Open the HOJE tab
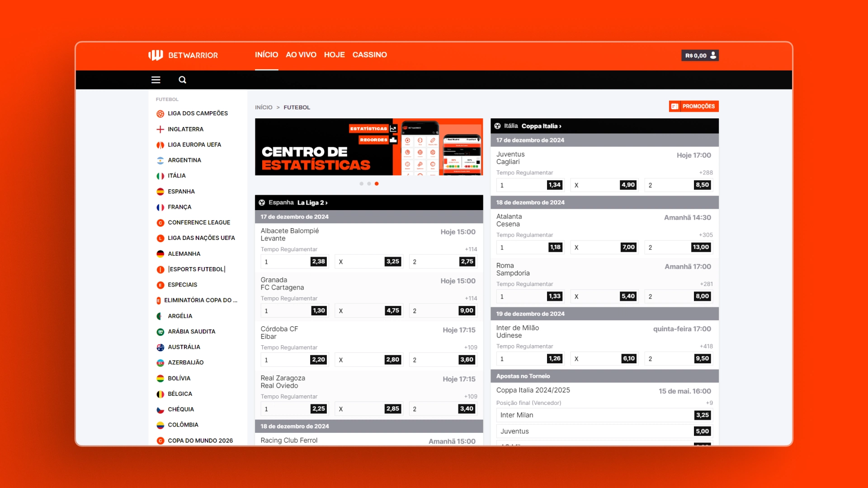 (x=335, y=55)
